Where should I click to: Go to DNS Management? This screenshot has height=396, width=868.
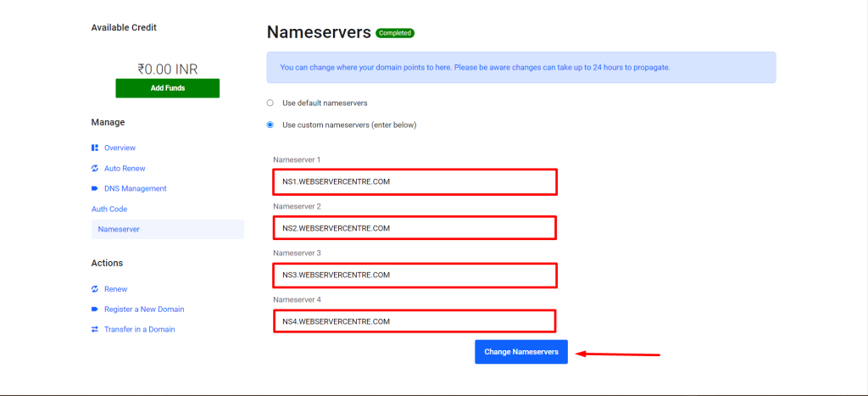click(135, 188)
